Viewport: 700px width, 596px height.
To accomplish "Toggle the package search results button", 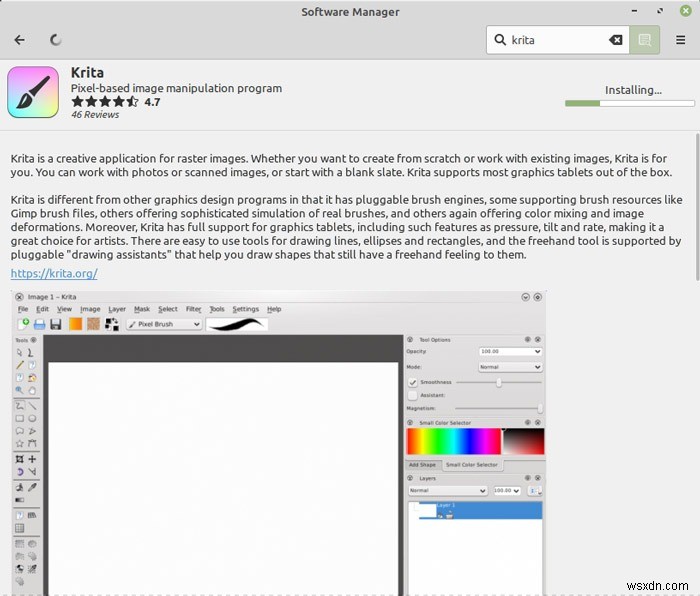I will click(644, 40).
